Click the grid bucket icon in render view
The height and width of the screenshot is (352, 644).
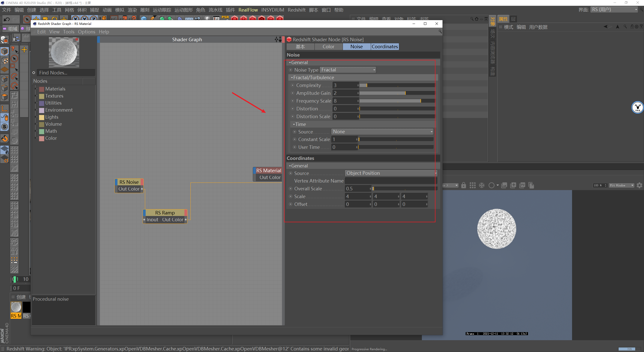pos(472,185)
